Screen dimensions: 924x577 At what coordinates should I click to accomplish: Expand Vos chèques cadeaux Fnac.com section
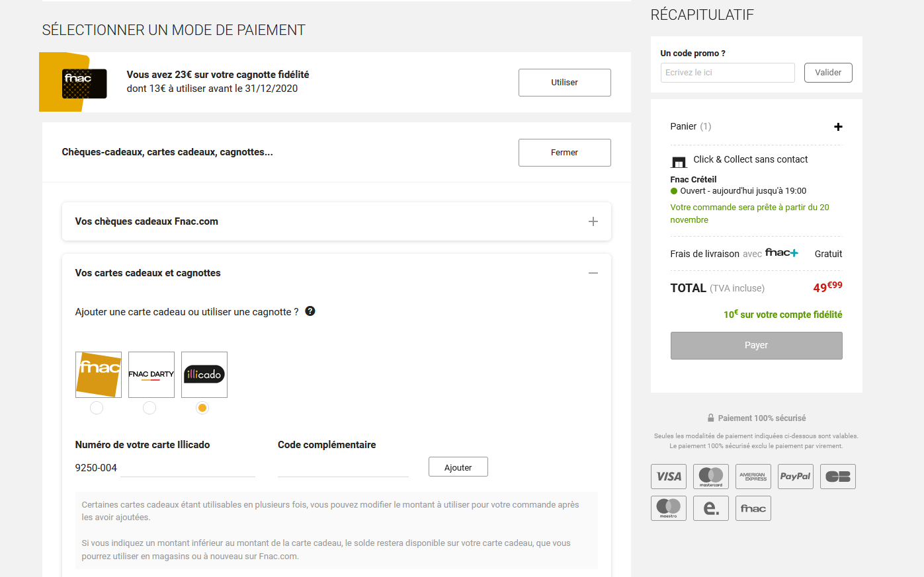[593, 221]
